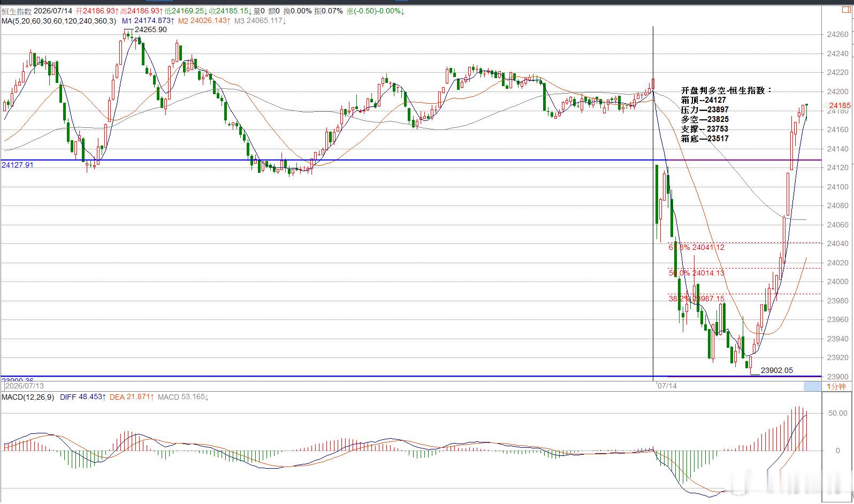Click the DEA 21.871 value in MACD header

[132, 397]
